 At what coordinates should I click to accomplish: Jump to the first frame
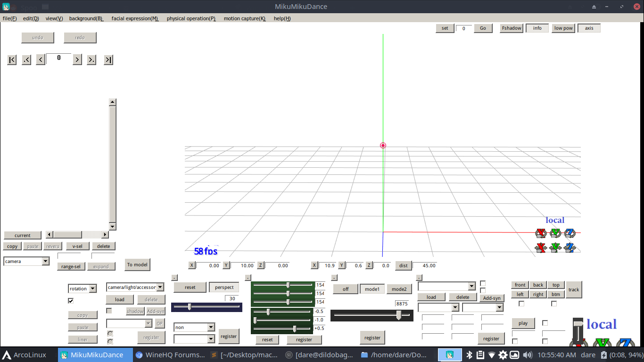pos(12,60)
